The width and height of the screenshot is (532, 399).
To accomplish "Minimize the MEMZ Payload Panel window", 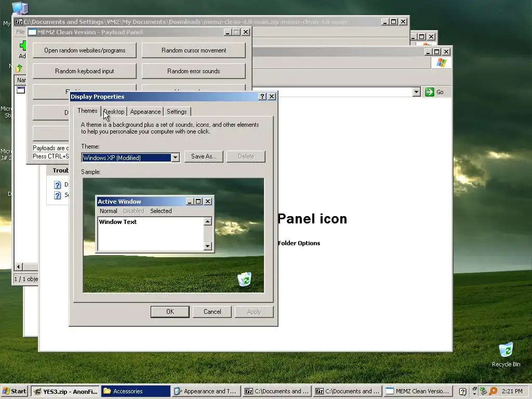I will [228, 32].
